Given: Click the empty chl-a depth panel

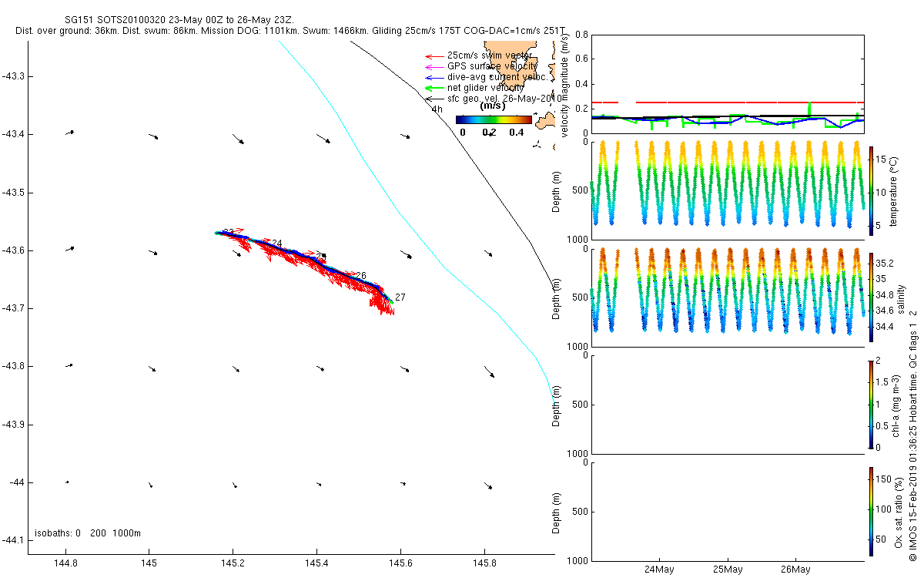Looking at the screenshot, I should tap(727, 404).
